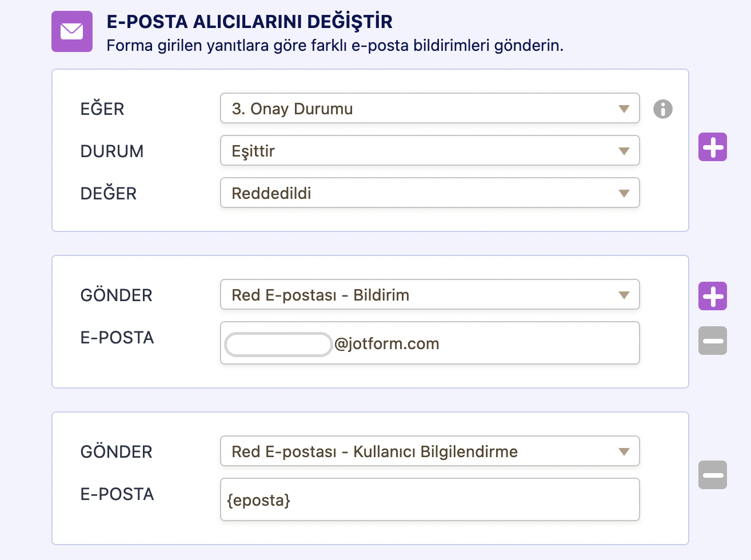Click the description text under the heading

[334, 46]
